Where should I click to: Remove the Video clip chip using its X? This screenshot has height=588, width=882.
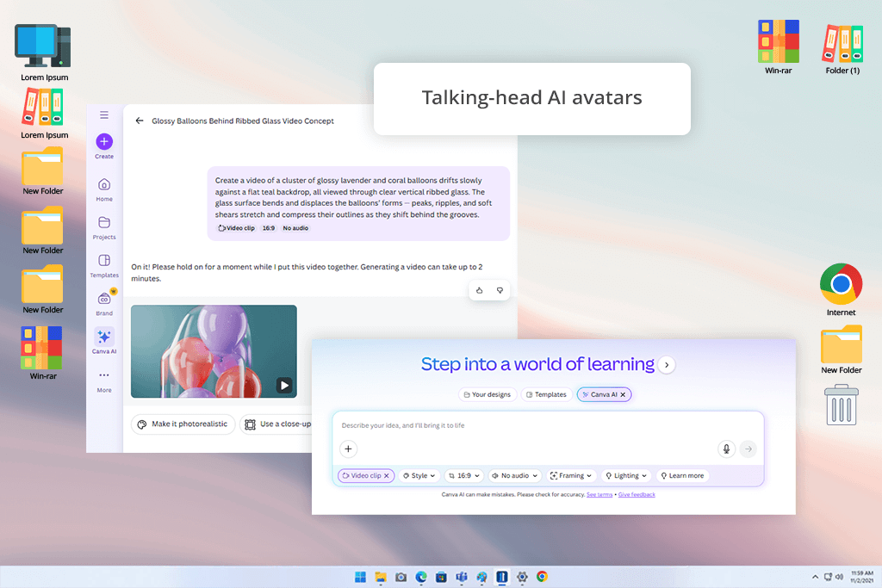(x=387, y=475)
